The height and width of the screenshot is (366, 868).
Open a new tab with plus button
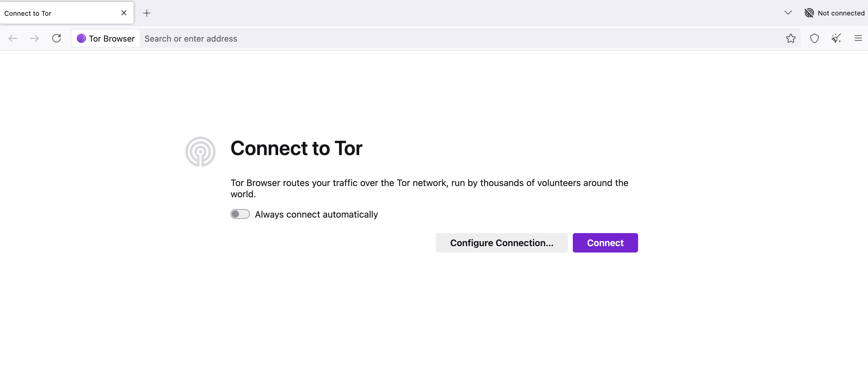(147, 13)
